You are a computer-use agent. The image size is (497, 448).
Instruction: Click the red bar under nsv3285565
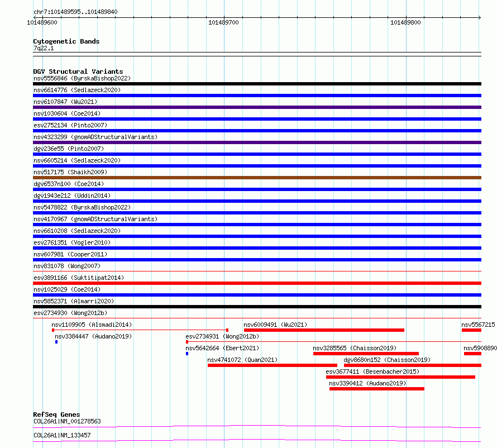(x=366, y=354)
